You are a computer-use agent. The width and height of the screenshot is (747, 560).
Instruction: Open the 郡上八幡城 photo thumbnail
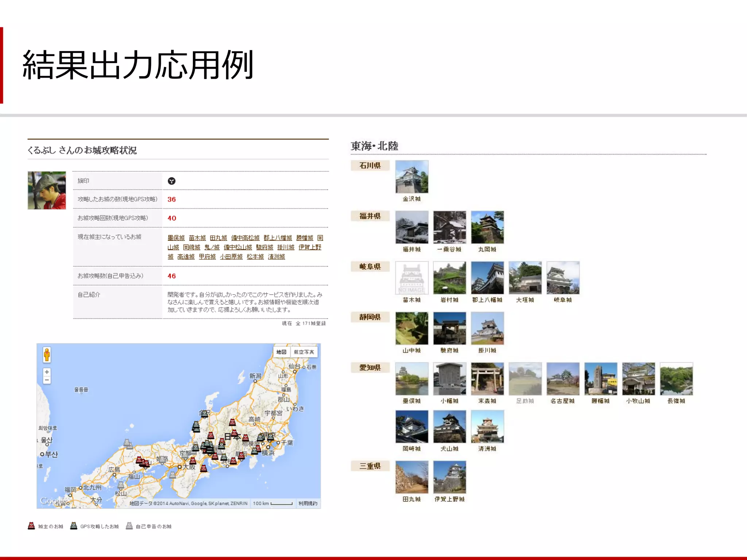click(x=488, y=278)
